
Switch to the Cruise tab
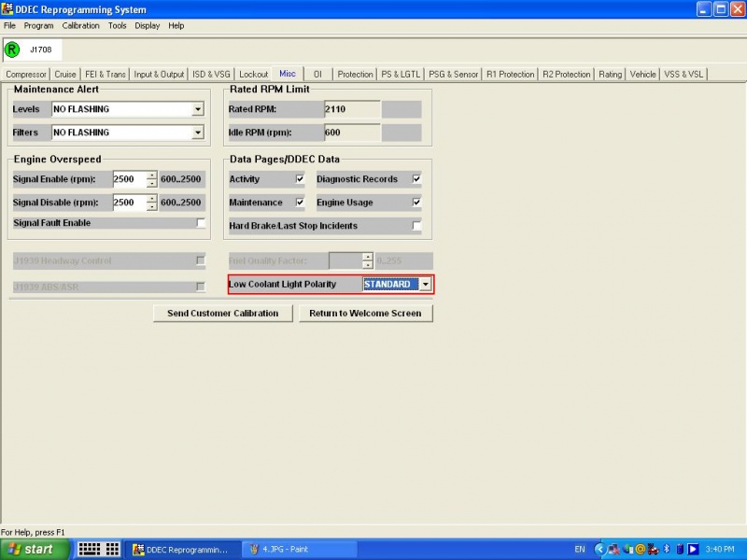click(x=65, y=74)
